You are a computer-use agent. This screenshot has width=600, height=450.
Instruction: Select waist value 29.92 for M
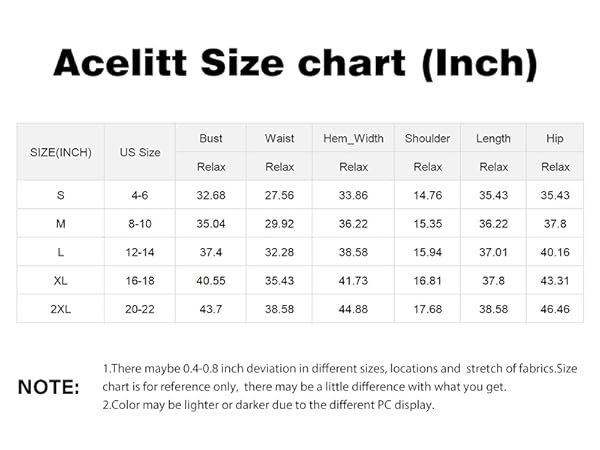click(279, 223)
